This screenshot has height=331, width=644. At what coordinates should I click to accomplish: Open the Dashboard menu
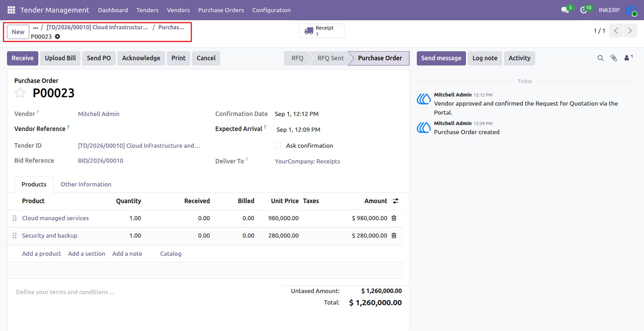[113, 10]
